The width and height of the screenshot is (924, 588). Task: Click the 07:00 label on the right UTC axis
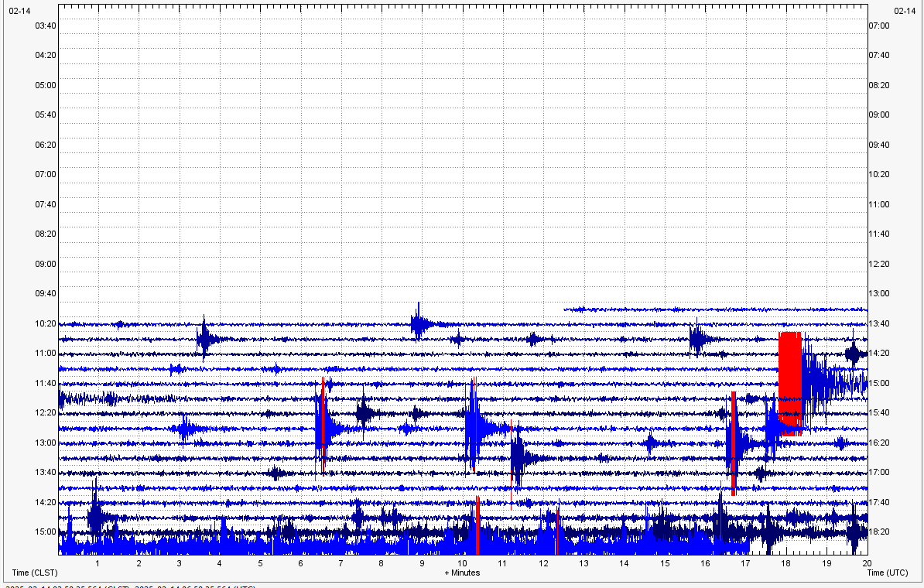880,26
